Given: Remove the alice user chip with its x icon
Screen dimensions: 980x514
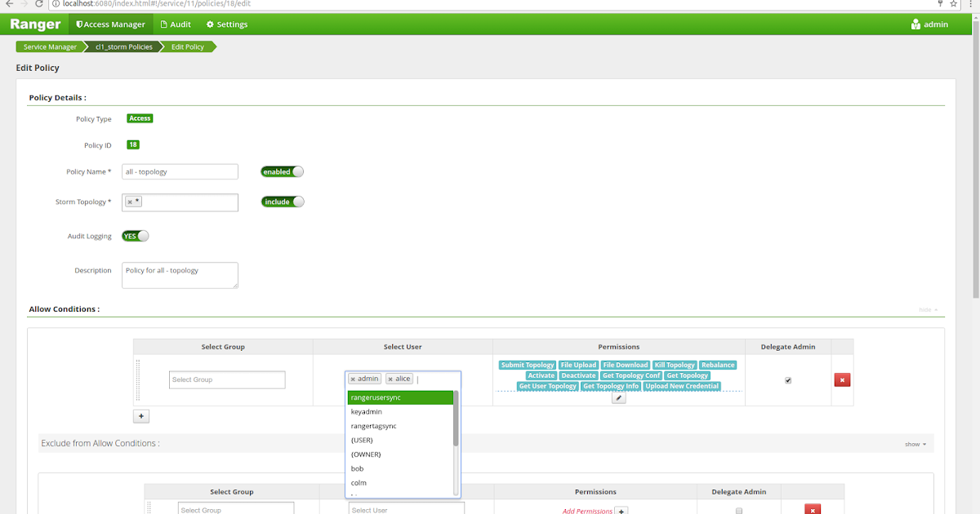Looking at the screenshot, I should [x=390, y=378].
